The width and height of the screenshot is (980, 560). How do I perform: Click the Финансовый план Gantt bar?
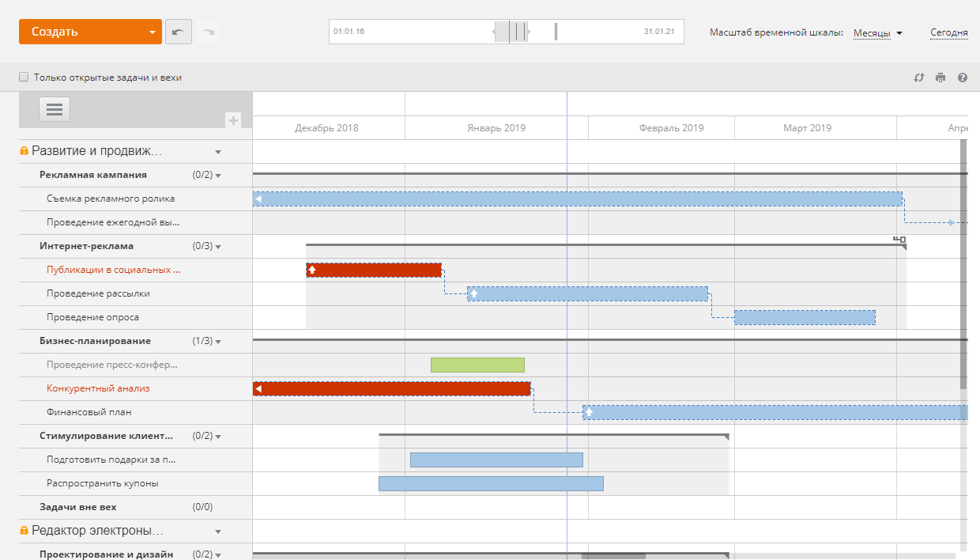click(775, 412)
